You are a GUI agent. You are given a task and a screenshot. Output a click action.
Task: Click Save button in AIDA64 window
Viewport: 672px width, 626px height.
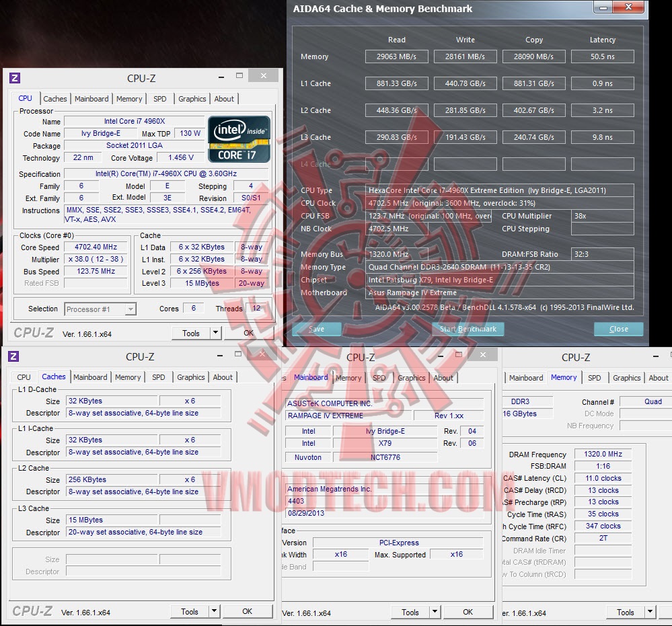click(316, 329)
